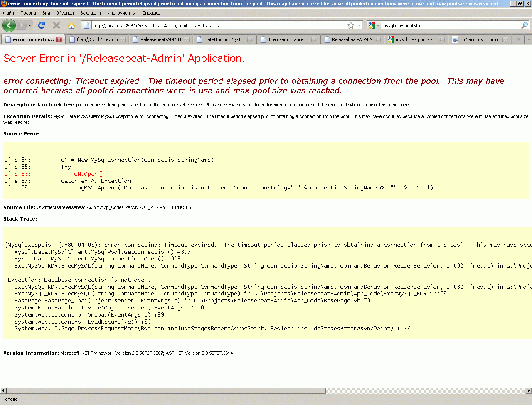The width and height of the screenshot is (532, 405).
Task: Click the Google favicon on the mysql tab
Action: click(391, 39)
